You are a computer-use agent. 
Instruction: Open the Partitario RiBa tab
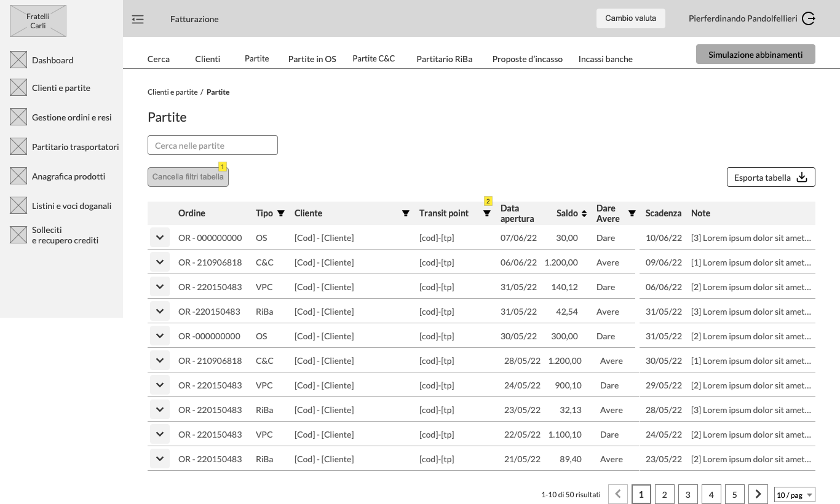pos(444,59)
